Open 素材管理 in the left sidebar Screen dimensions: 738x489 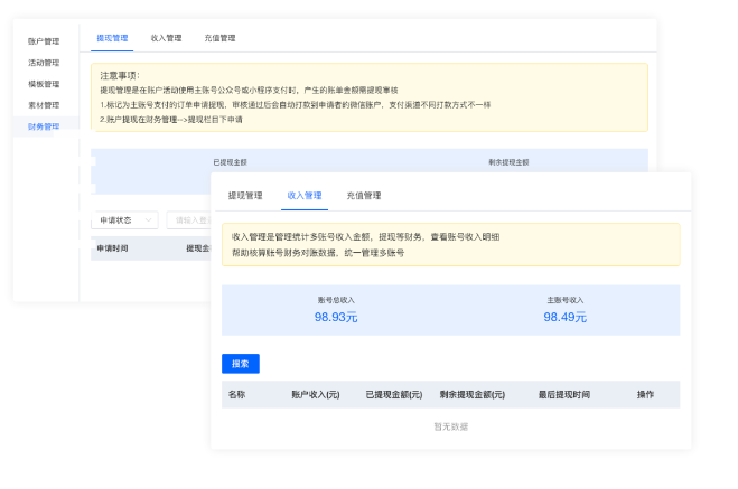[43, 105]
